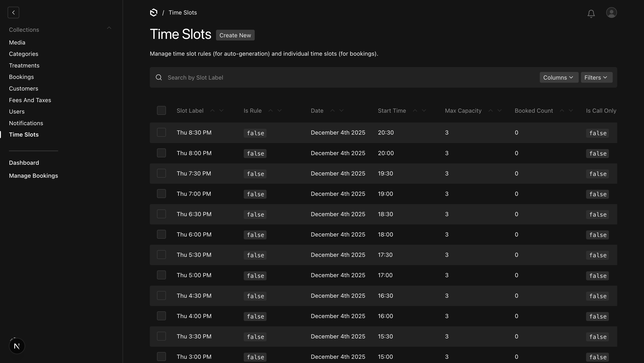Viewport: 644px width, 363px height.
Task: Open the user avatar menu
Action: click(x=612, y=13)
